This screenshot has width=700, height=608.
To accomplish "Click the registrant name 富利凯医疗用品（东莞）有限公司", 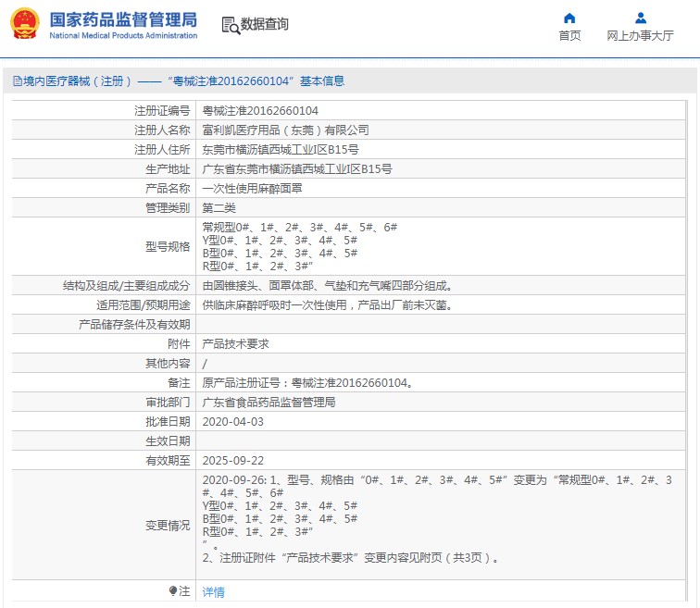I will (285, 130).
